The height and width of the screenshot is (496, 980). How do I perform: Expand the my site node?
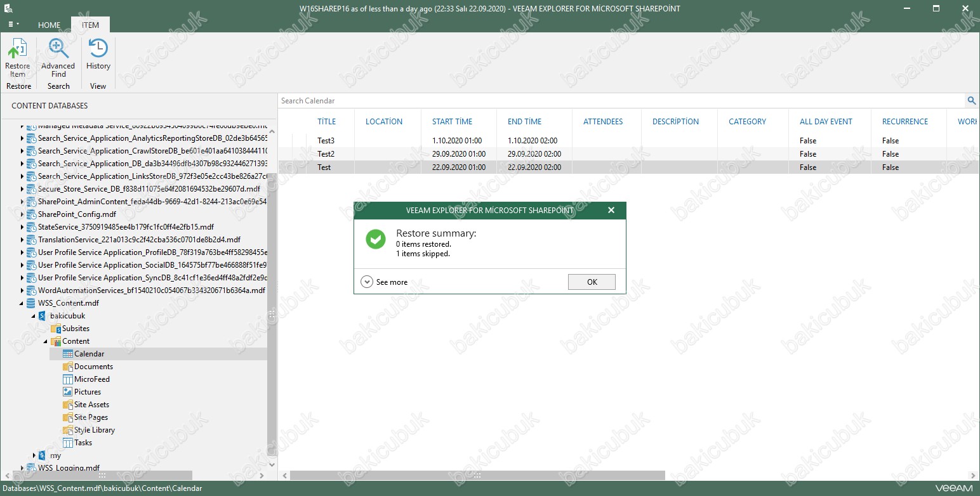[x=34, y=455]
